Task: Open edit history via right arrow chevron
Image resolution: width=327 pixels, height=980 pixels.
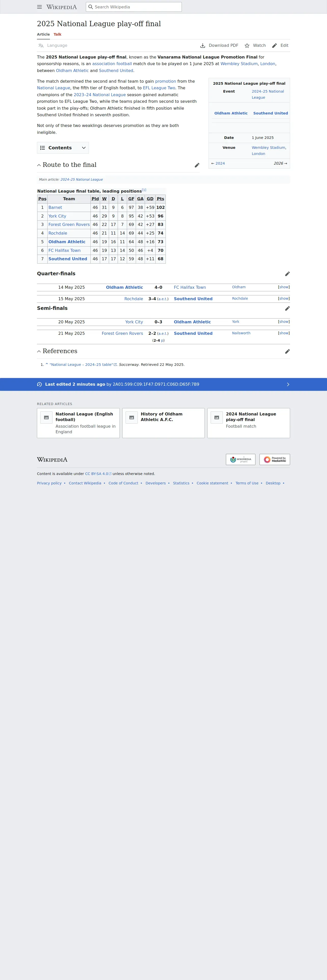Action: point(288,384)
